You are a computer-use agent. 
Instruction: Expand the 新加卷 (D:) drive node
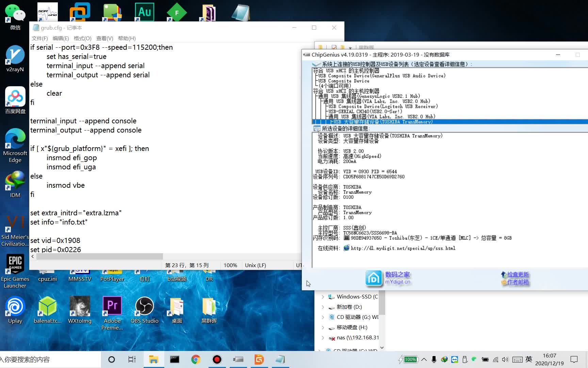[x=323, y=307]
